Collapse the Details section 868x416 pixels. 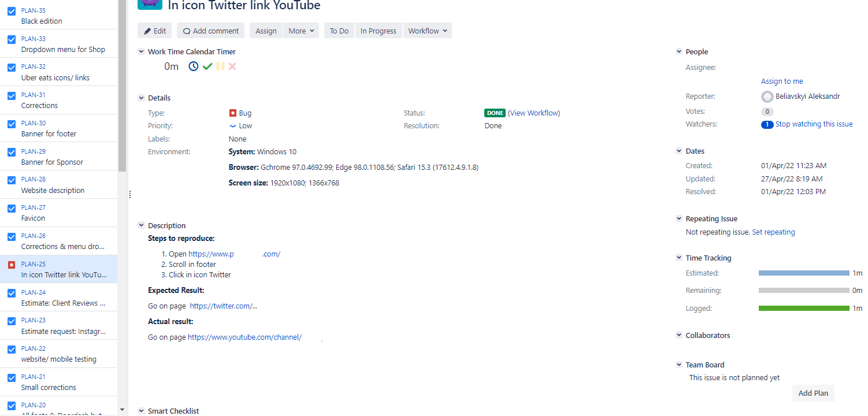coord(141,98)
